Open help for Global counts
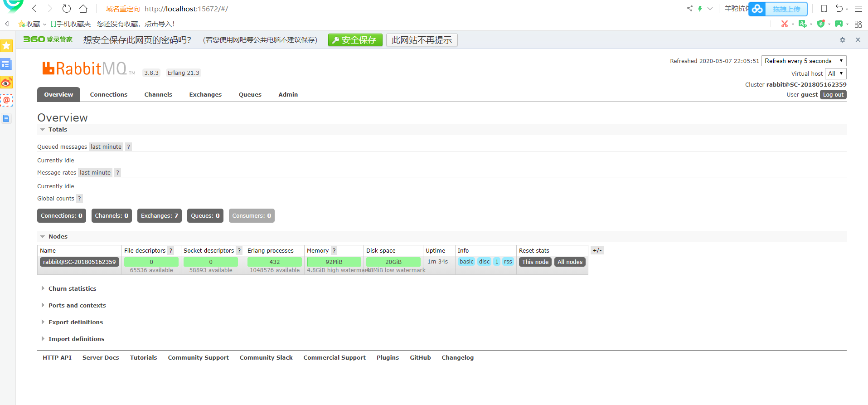Viewport: 868px width, 405px height. coord(79,198)
